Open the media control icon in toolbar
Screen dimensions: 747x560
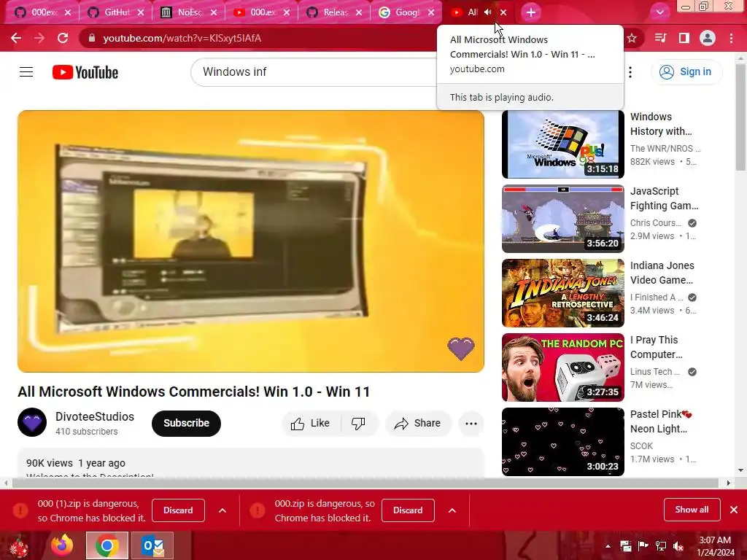660,38
